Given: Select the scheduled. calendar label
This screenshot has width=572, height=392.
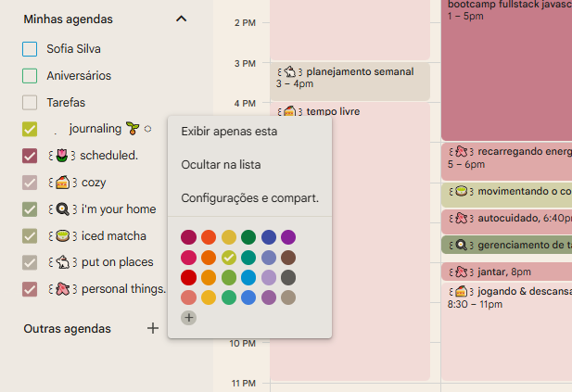Looking at the screenshot, I should pyautogui.click(x=93, y=156).
